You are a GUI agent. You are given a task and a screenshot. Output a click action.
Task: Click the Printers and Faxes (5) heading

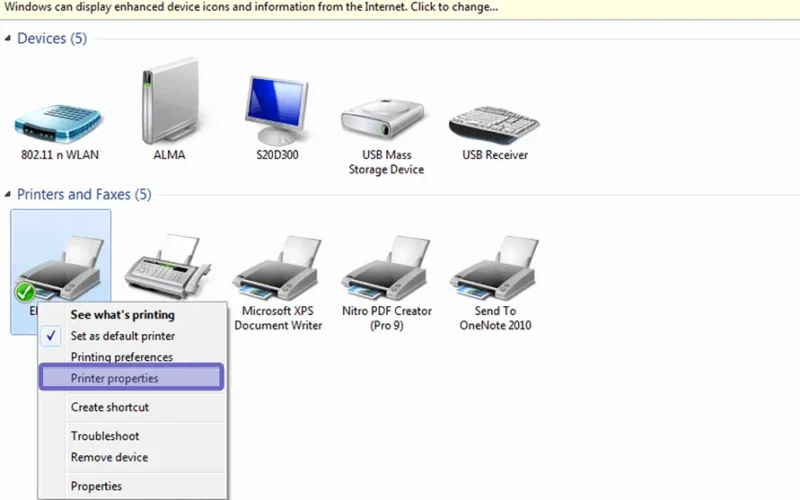tap(84, 194)
